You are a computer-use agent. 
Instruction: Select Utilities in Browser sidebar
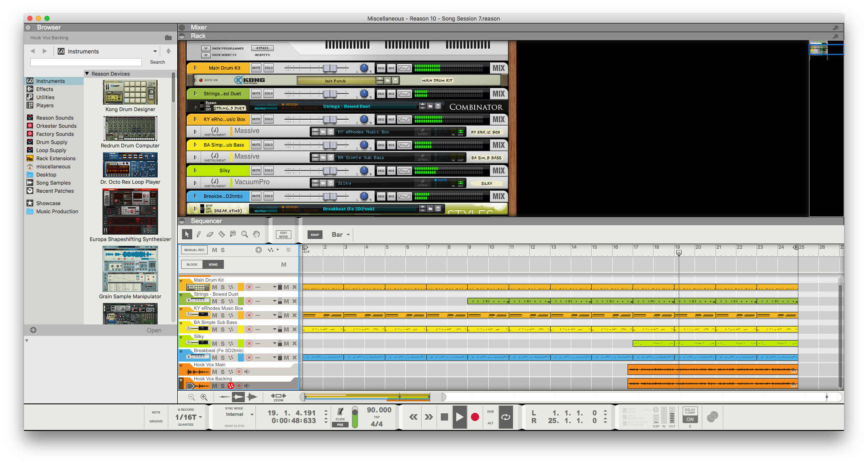(x=45, y=97)
